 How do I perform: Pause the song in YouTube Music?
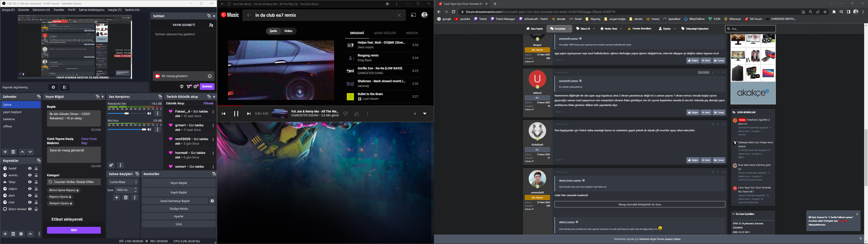coord(236,114)
